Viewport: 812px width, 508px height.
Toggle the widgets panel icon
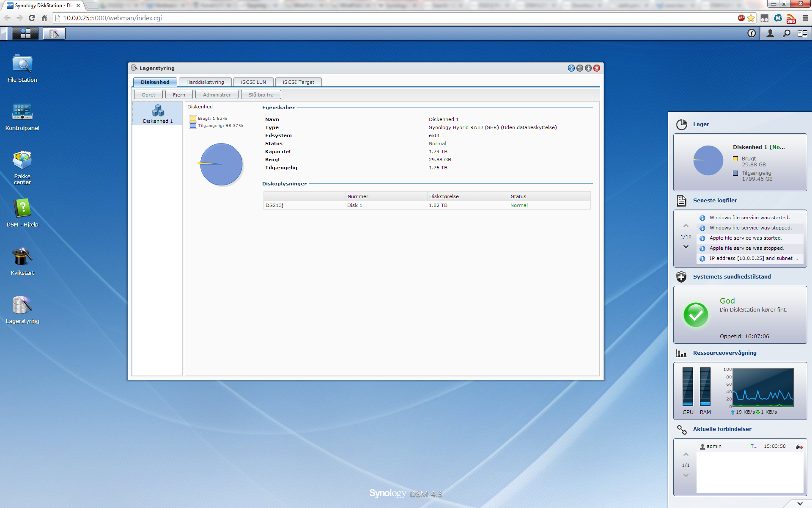coord(802,33)
